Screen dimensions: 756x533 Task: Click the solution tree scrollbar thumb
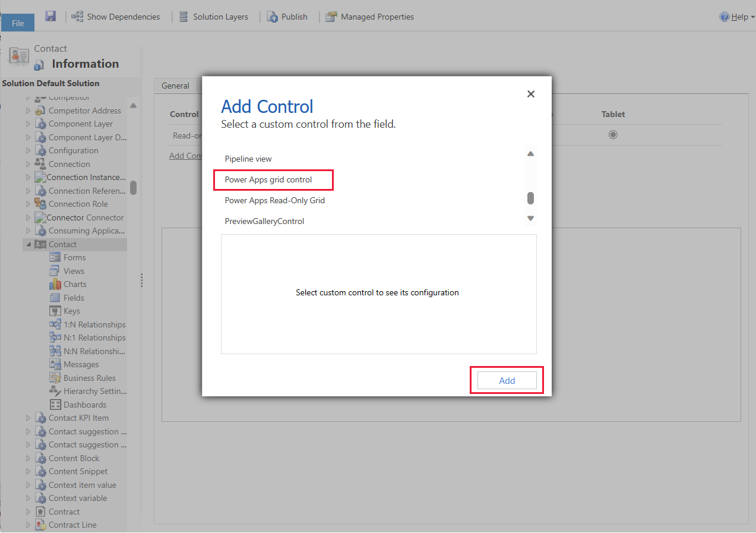click(x=134, y=188)
